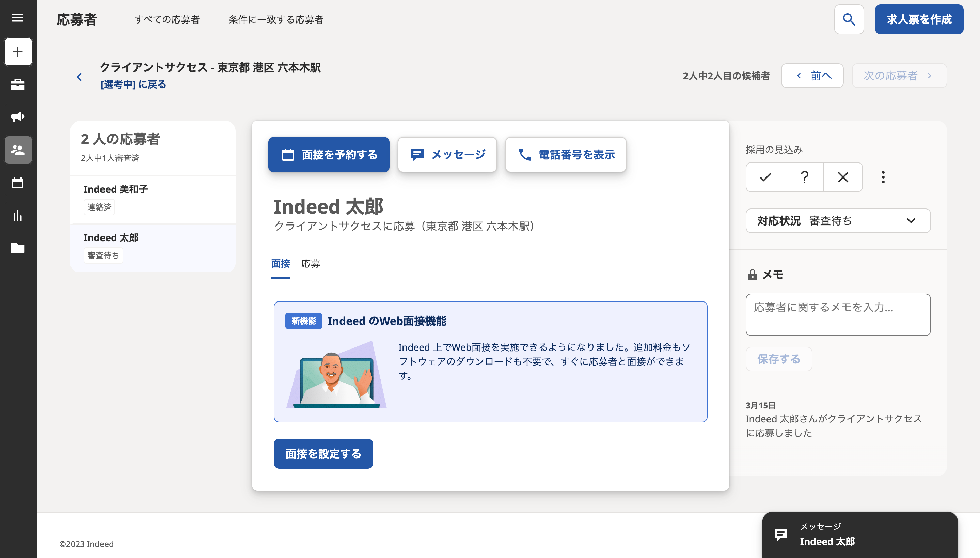Click the [選考中] に戻る link
The width and height of the screenshot is (980, 558).
point(133,84)
